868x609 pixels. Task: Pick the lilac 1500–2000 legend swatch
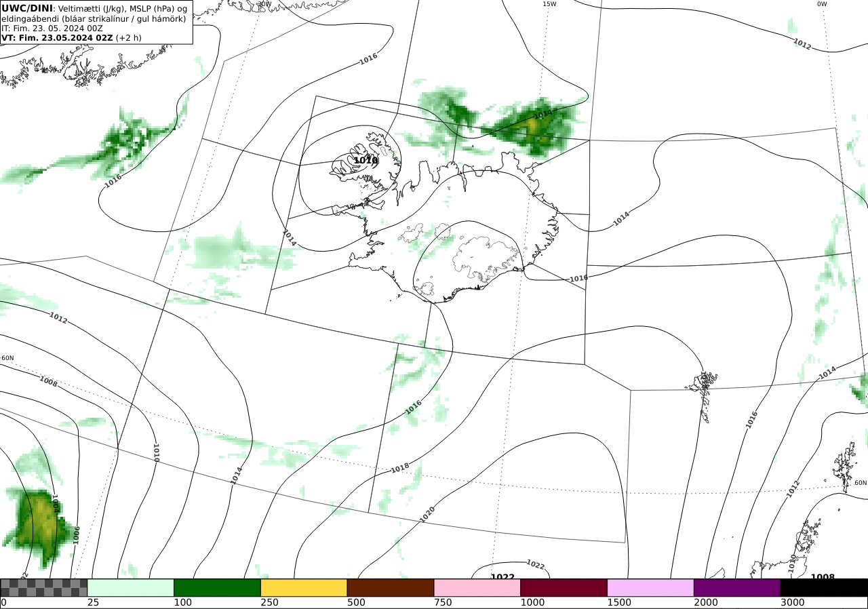tap(650, 587)
